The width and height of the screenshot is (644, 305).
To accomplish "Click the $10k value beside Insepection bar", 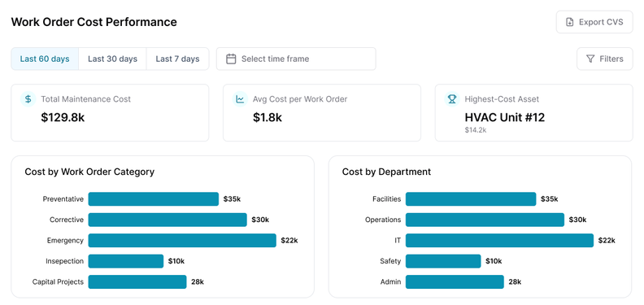I will [176, 261].
